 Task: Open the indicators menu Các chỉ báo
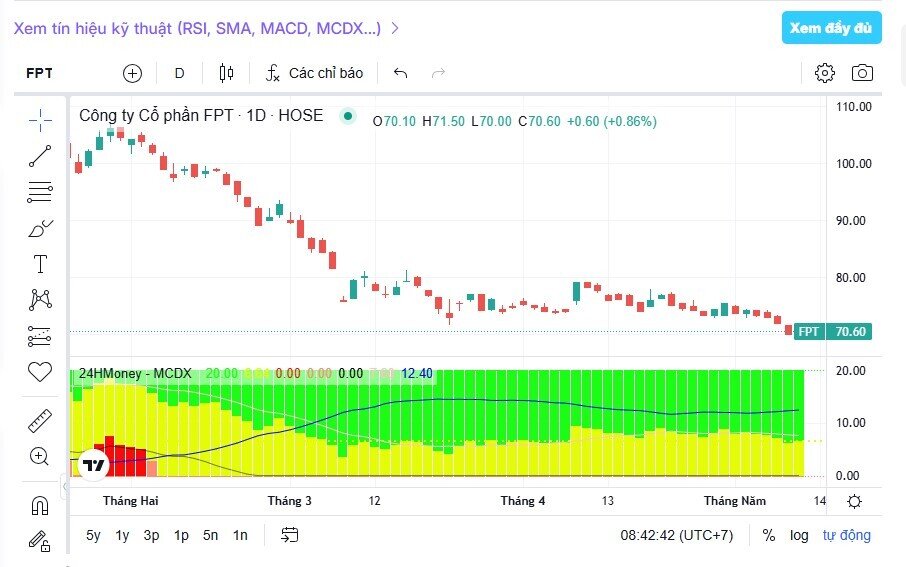click(x=314, y=73)
